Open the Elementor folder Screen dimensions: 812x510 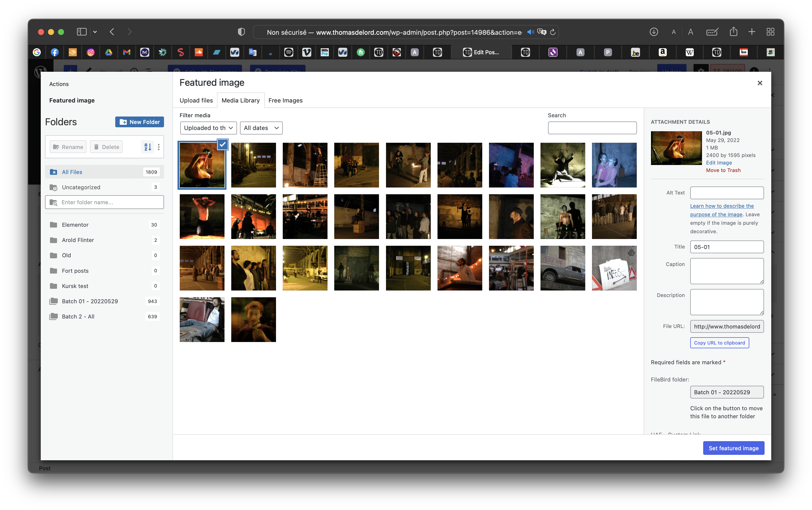(104, 225)
